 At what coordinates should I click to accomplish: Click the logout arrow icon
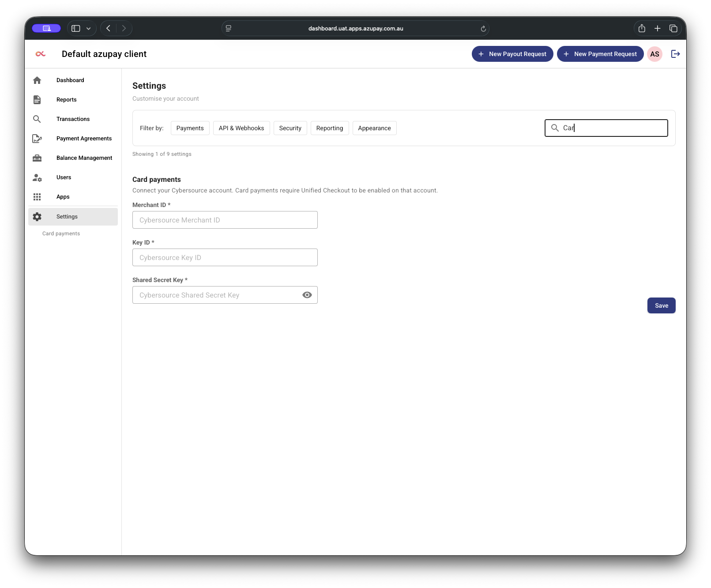pos(675,54)
